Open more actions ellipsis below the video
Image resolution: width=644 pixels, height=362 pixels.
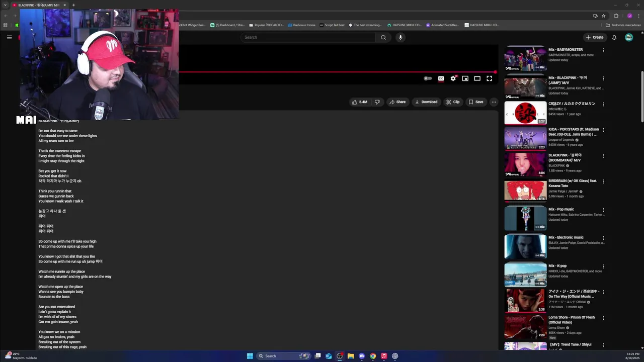pos(494,102)
